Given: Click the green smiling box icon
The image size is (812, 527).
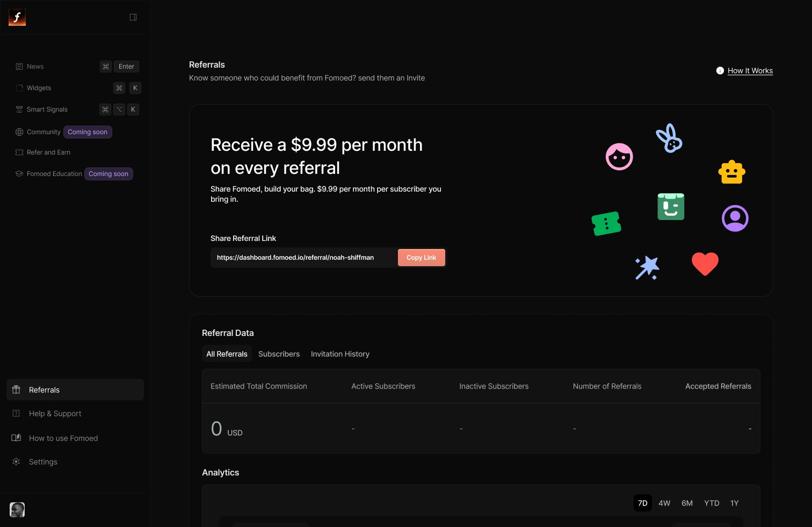Looking at the screenshot, I should coord(671,207).
